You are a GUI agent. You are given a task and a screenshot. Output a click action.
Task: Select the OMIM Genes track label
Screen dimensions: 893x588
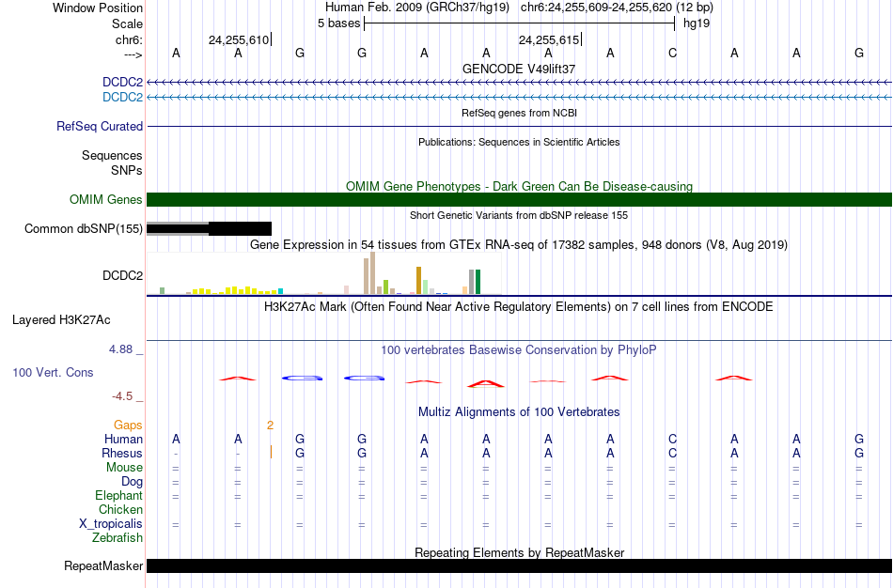tap(106, 199)
